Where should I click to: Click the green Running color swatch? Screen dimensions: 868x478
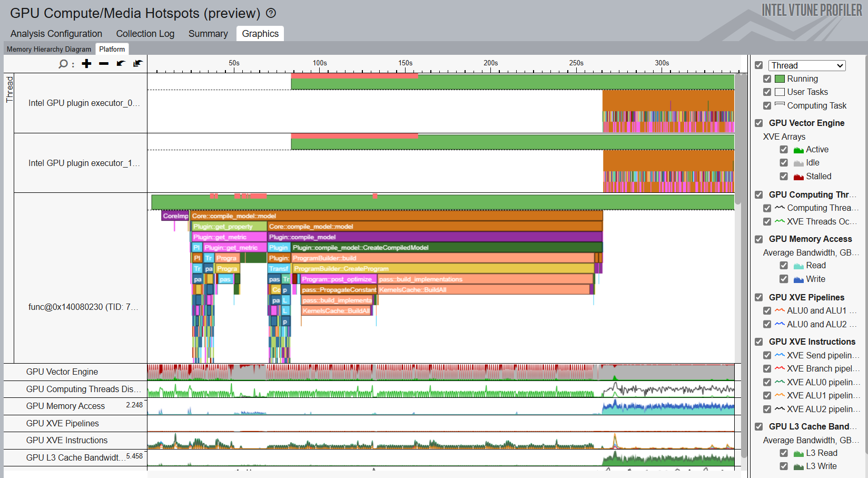click(x=780, y=79)
